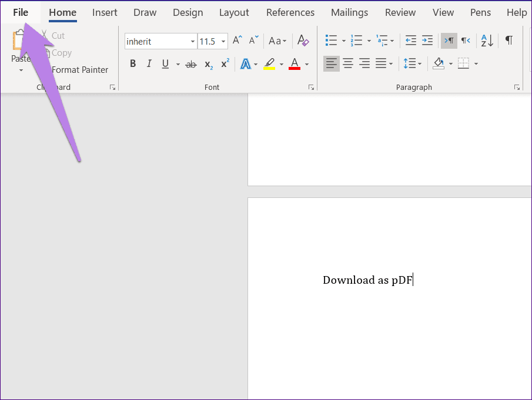Expand numbering library arrow
This screenshot has height=400, width=532.
click(x=369, y=41)
